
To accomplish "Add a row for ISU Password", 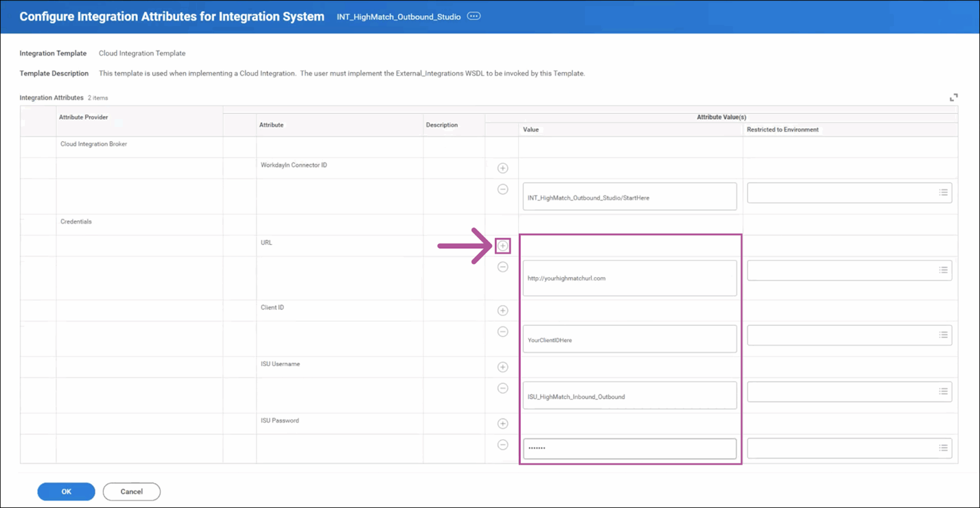I will [503, 423].
